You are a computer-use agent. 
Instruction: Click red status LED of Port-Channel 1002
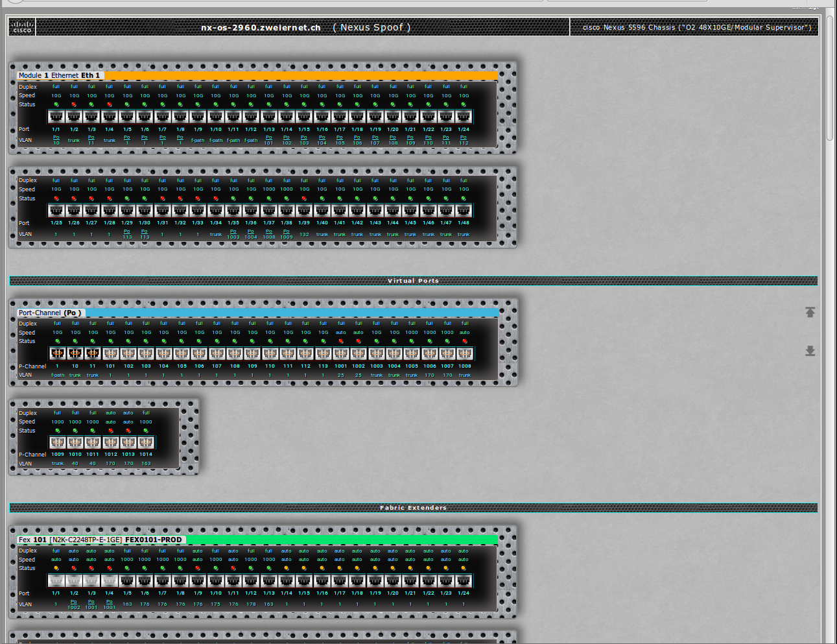[359, 341]
